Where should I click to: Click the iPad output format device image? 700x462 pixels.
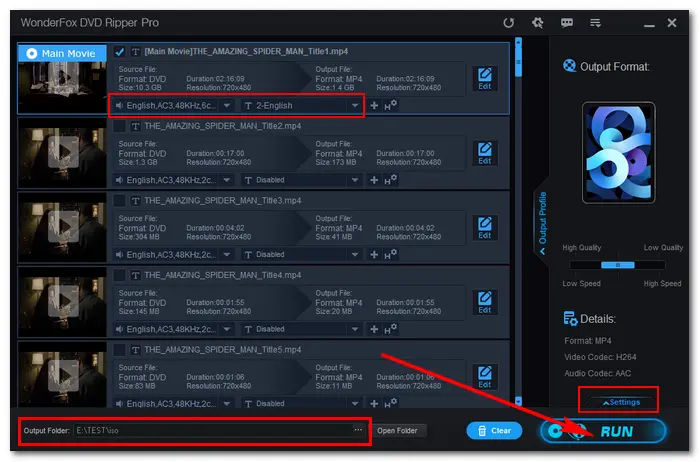click(x=618, y=153)
